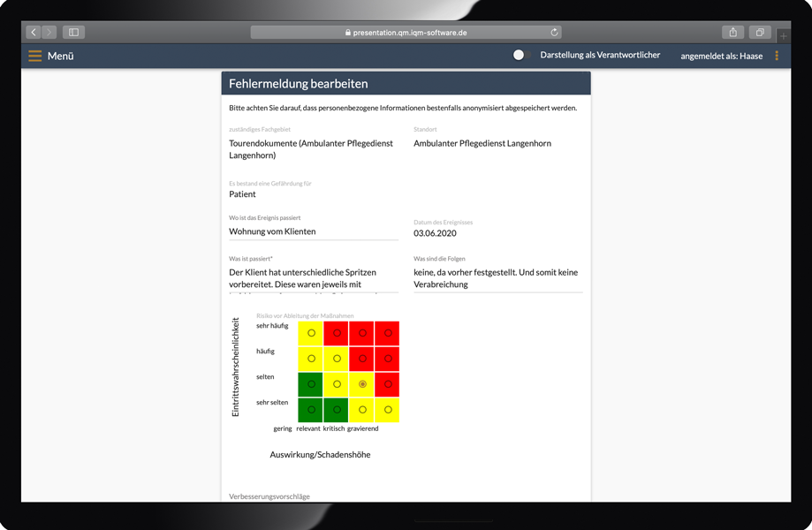This screenshot has height=530, width=812.
Task: Click the Was ist passiert text area
Action: [x=313, y=279]
